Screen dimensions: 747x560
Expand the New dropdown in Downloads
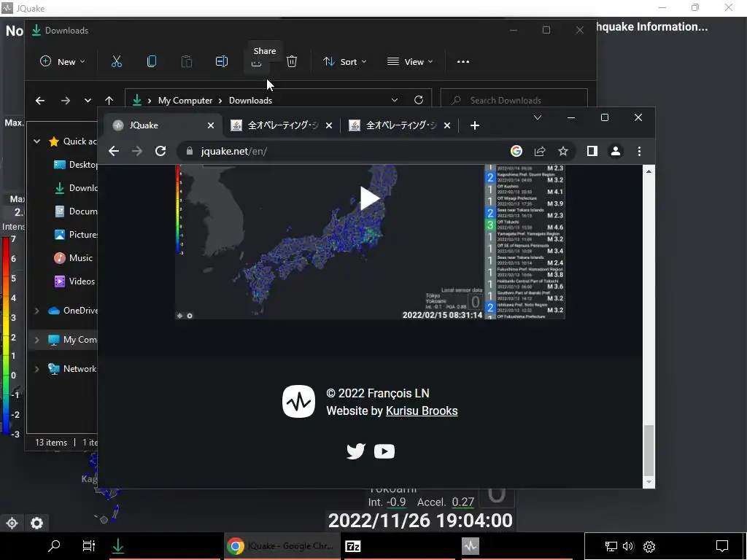point(63,61)
